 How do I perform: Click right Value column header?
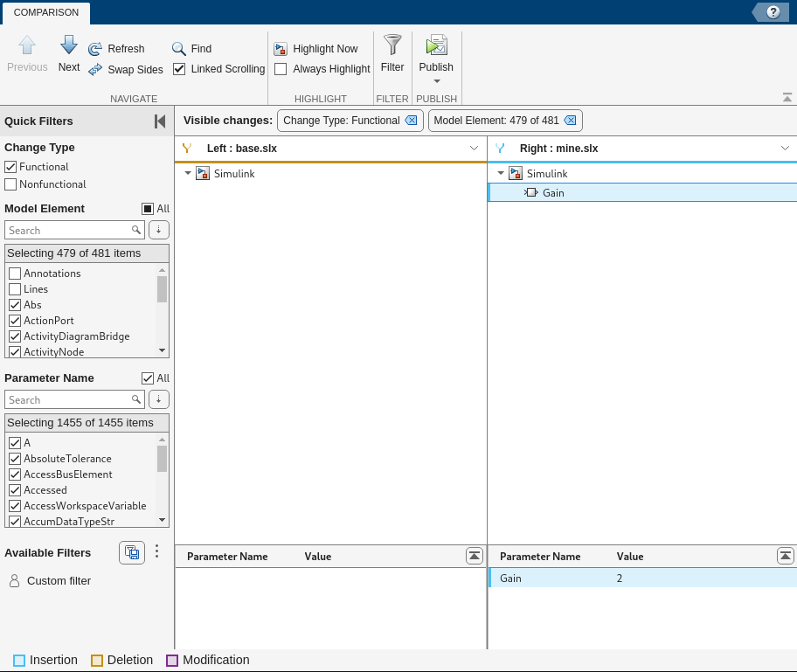point(630,557)
